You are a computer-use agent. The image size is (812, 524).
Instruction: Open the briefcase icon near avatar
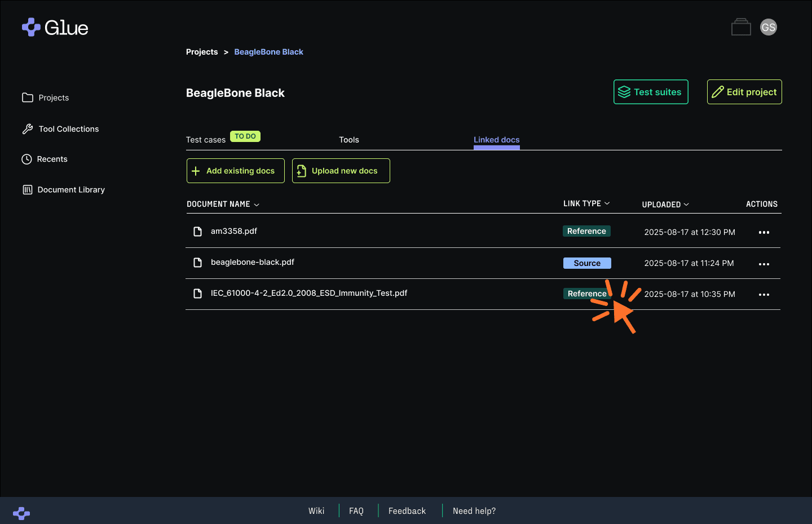tap(741, 27)
